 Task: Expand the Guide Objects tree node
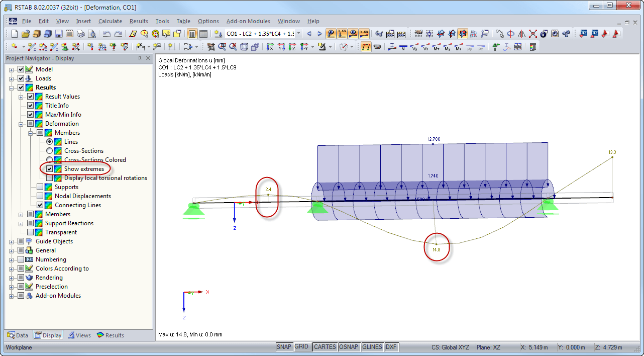pos(12,241)
